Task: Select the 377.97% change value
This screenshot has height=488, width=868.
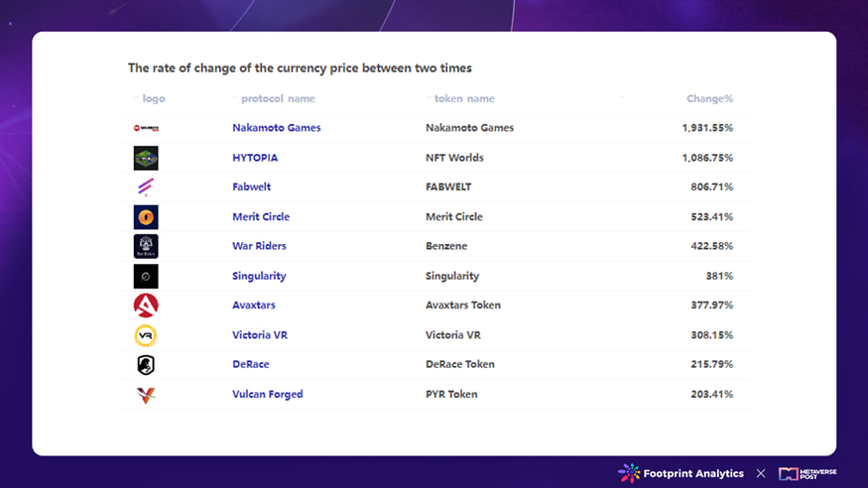Action: click(712, 305)
